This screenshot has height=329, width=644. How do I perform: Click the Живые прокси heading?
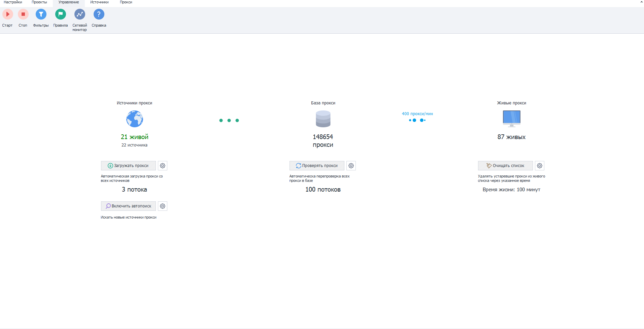512,103
